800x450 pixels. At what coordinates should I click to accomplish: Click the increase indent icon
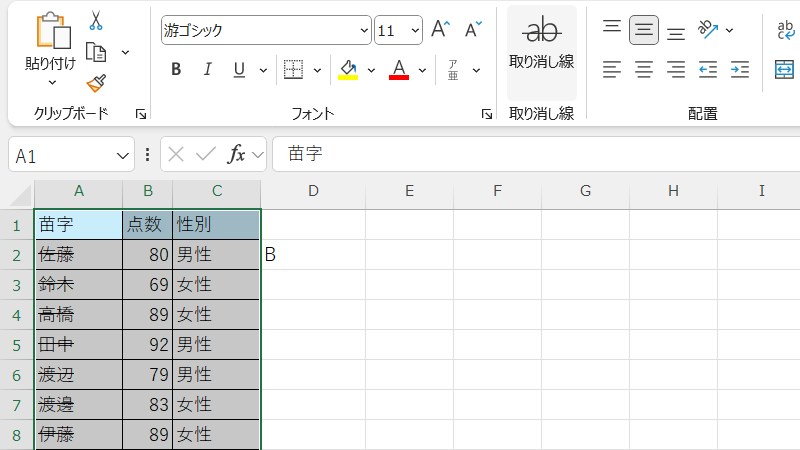click(x=740, y=69)
